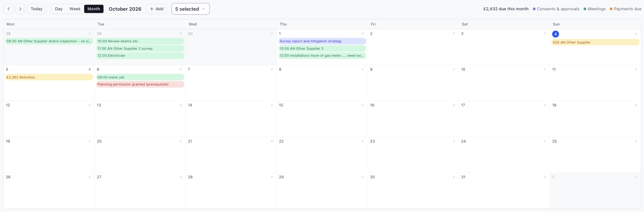Open the 10:00 Review beams etc. event

pos(140,41)
